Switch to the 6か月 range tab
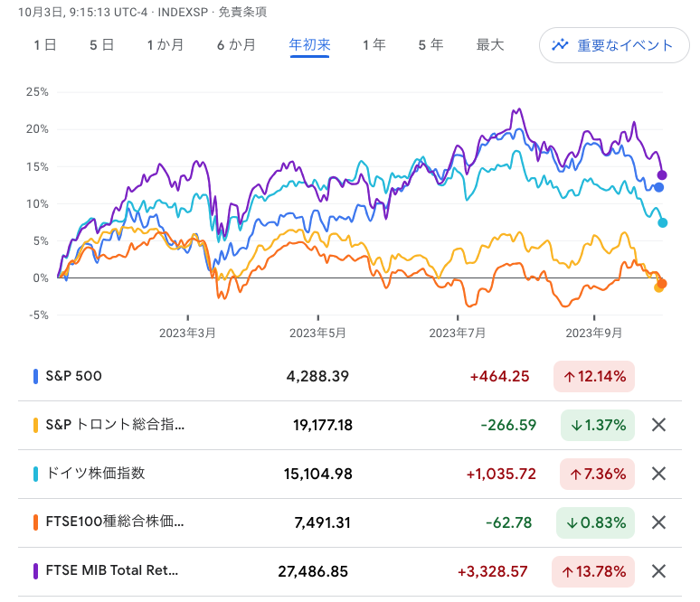Screen dimensions: 700x602 [x=236, y=45]
